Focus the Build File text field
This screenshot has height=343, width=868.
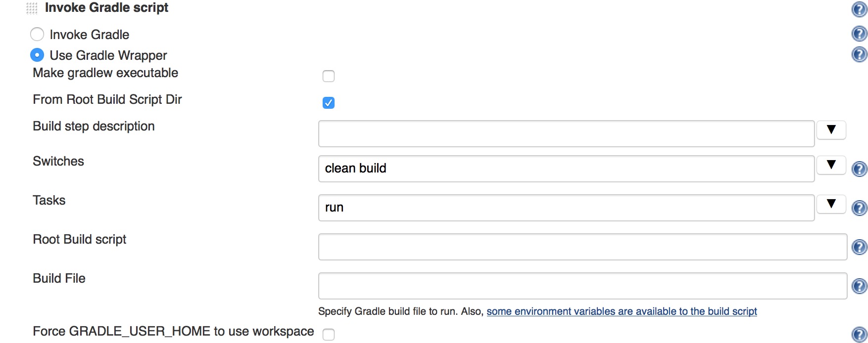tap(582, 286)
